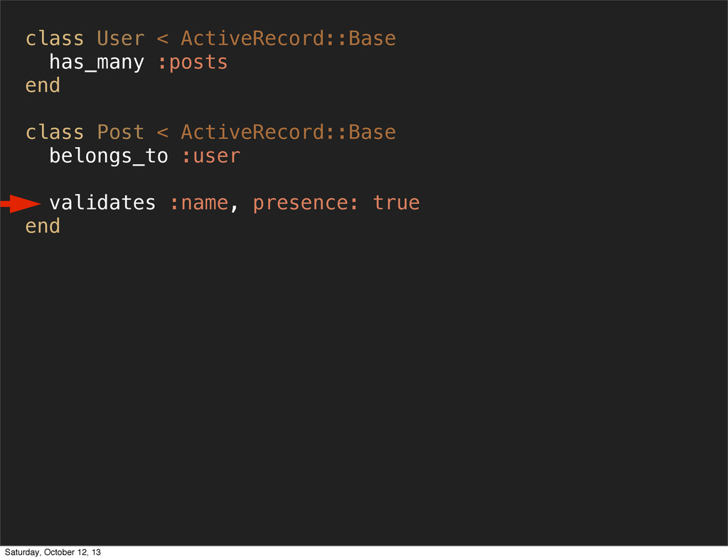Select the :name symbol
The height and width of the screenshot is (560, 728).
coord(199,203)
